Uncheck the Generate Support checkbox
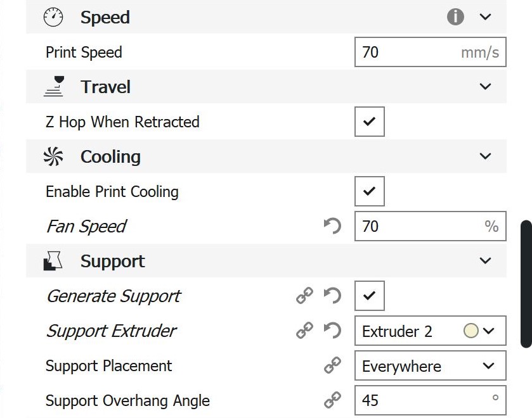The image size is (532, 418). [369, 296]
